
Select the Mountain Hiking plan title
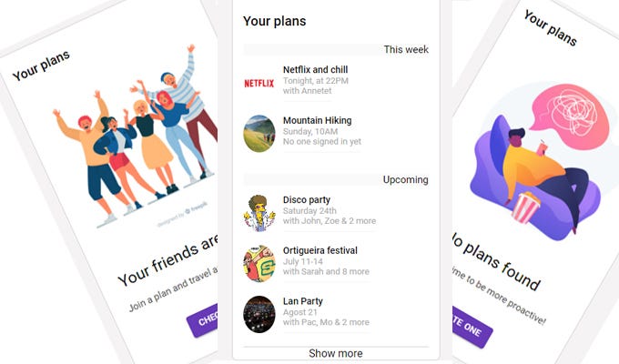(x=317, y=120)
